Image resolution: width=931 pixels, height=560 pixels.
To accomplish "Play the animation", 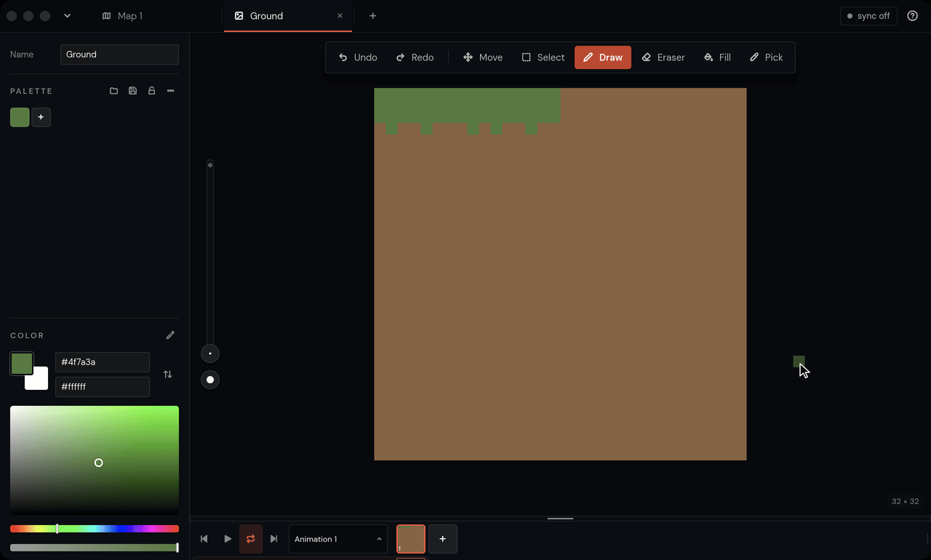I will 227,539.
